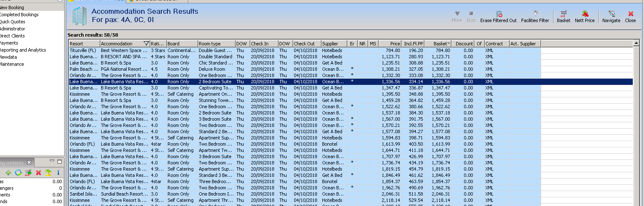Select the Titusville (FL) resort row

tap(351, 50)
